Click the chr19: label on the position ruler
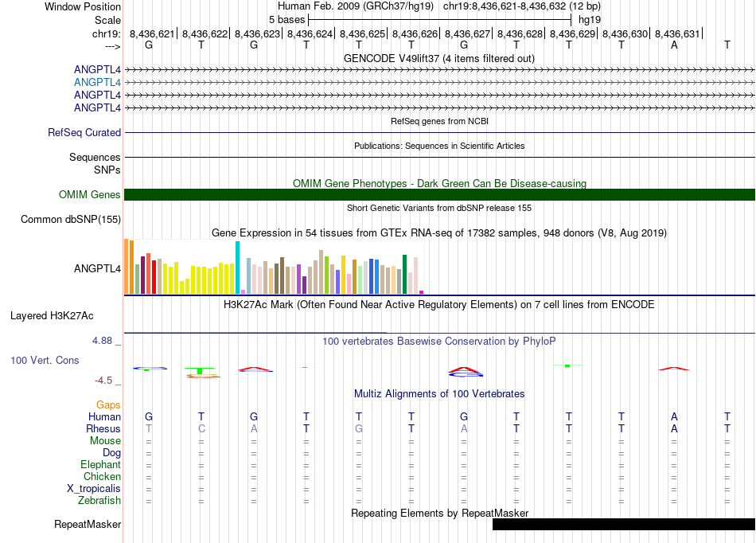 106,33
